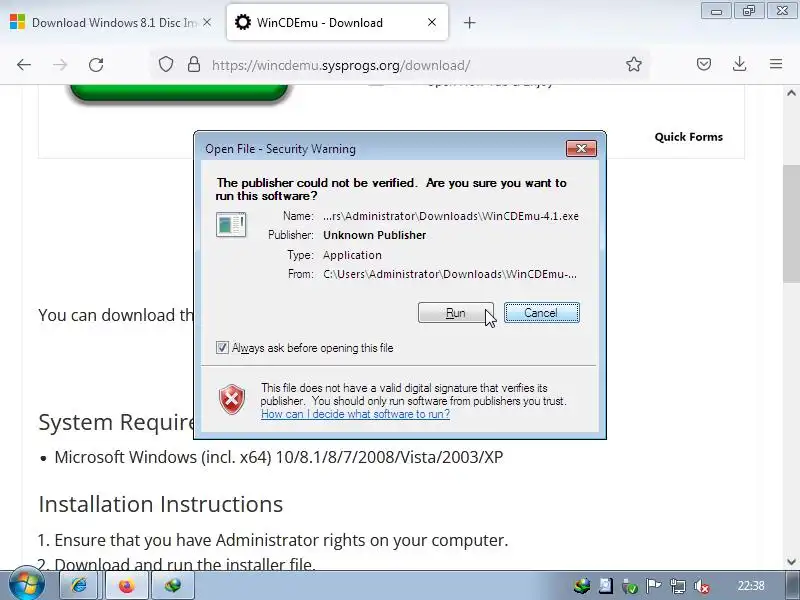This screenshot has width=800, height=600.
Task: Click the vertical scrollbar thumb
Action: pyautogui.click(x=791, y=223)
